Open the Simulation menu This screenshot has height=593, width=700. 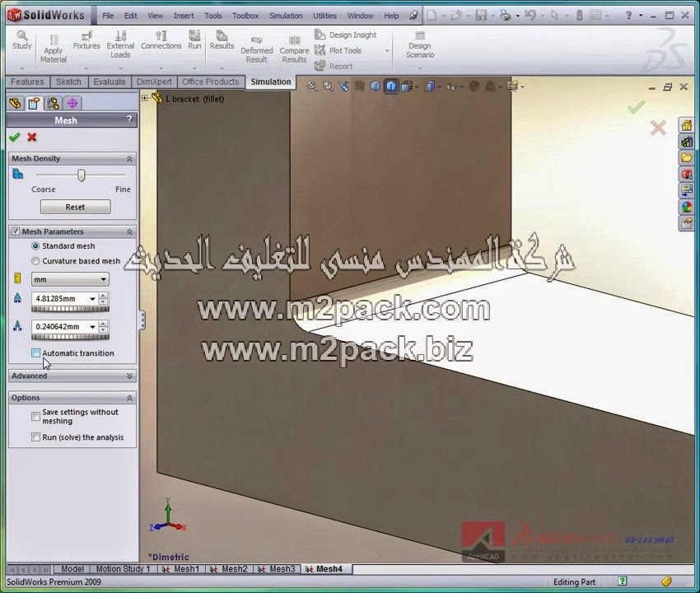pyautogui.click(x=286, y=16)
